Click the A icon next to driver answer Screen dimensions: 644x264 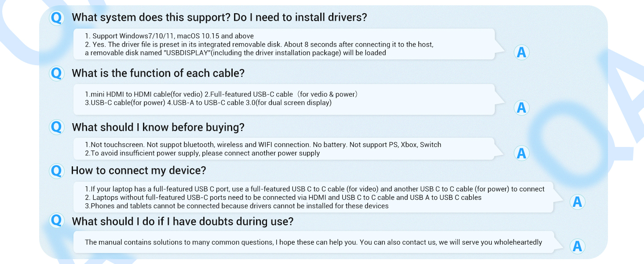(x=521, y=53)
